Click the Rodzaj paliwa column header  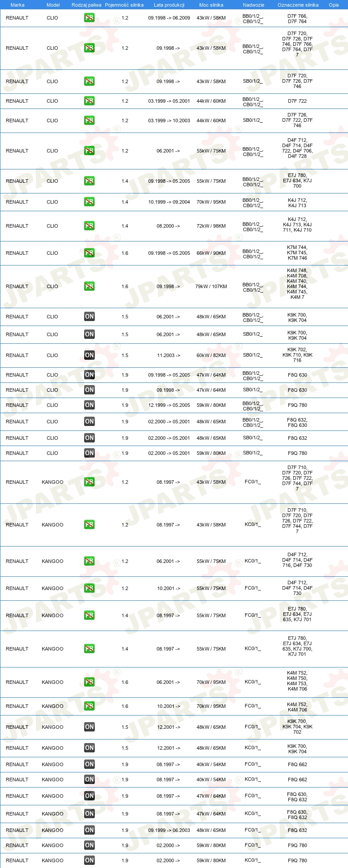click(x=86, y=5)
